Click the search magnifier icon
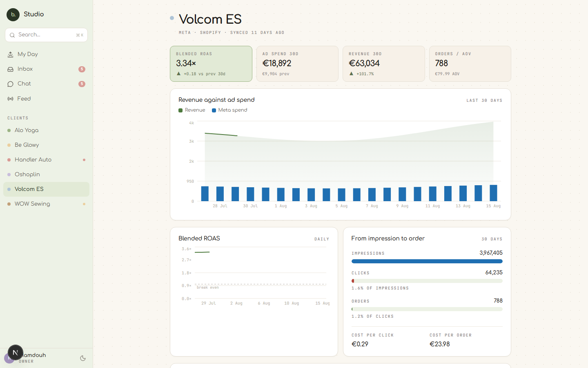The width and height of the screenshot is (588, 368). pyautogui.click(x=12, y=35)
